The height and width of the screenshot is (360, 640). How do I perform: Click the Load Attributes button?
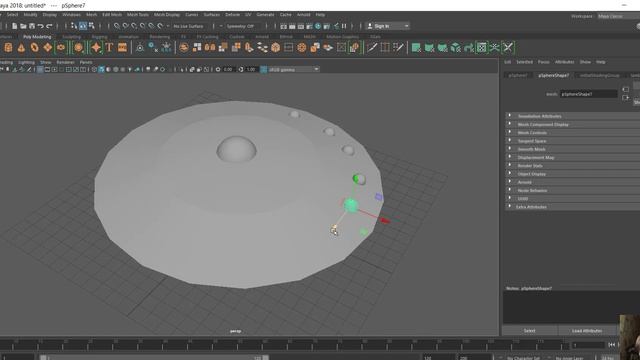[587, 331]
